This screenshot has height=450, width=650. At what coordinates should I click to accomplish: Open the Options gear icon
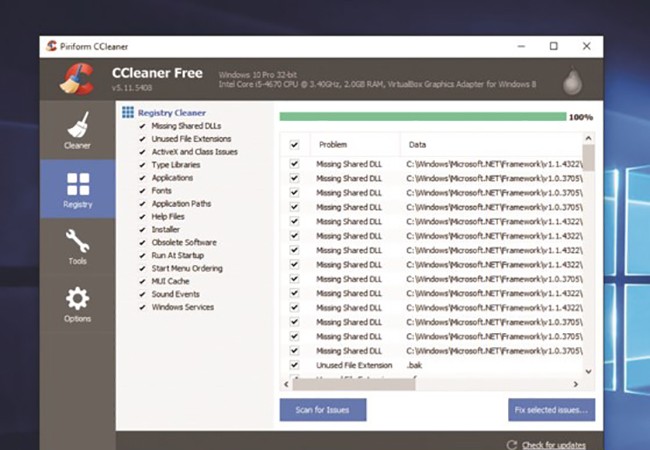pyautogui.click(x=78, y=298)
